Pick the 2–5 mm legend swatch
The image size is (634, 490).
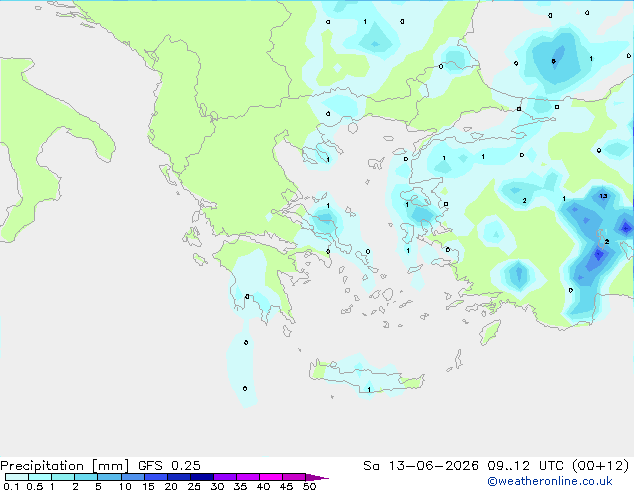(86, 477)
